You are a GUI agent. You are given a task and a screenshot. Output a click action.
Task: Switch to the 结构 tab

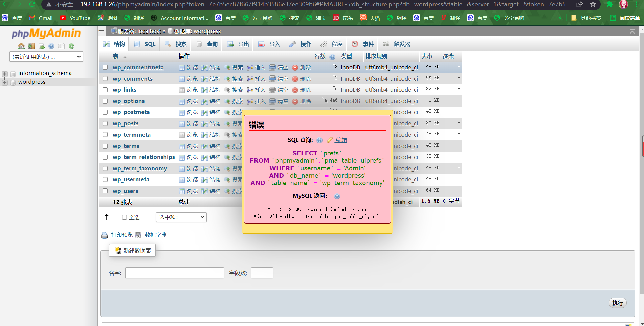(114, 44)
